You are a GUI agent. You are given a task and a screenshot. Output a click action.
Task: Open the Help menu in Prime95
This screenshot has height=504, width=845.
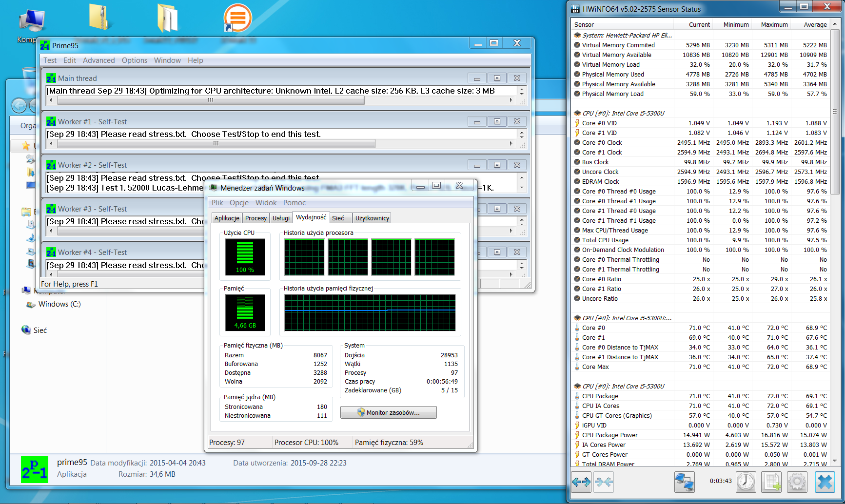[196, 60]
